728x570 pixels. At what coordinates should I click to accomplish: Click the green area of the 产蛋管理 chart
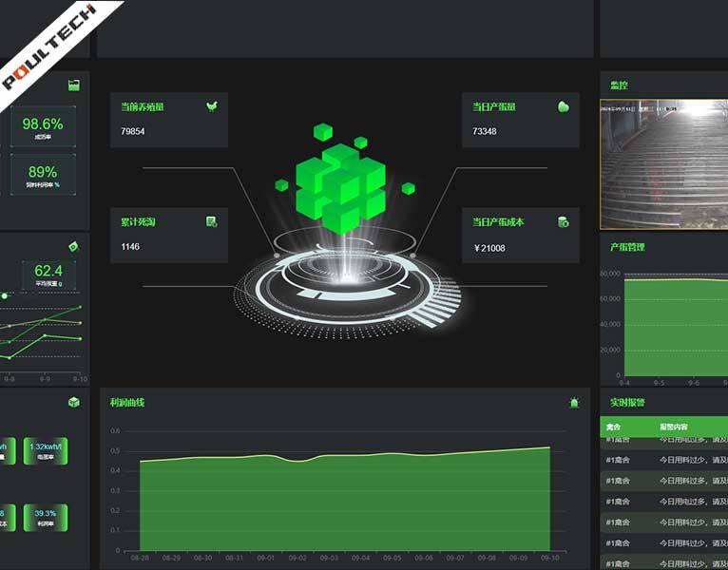(676, 327)
